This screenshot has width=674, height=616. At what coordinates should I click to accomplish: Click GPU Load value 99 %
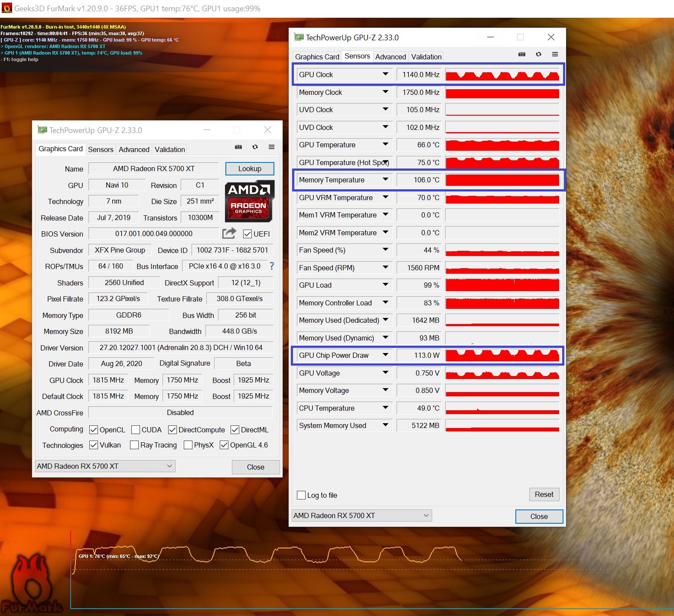pos(419,285)
